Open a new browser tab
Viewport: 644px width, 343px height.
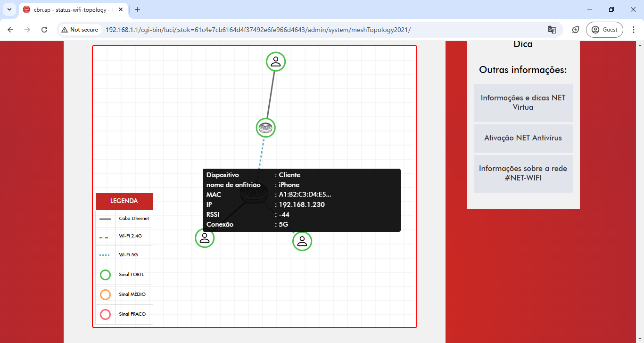click(138, 9)
